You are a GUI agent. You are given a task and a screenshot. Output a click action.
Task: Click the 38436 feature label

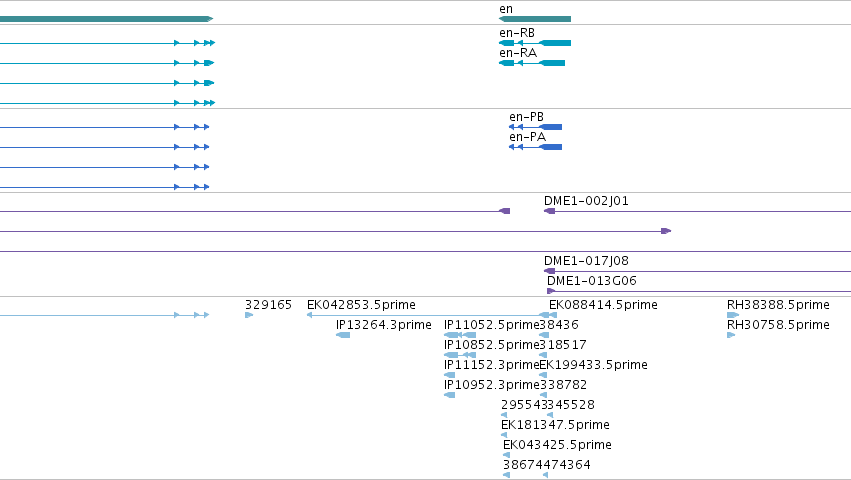click(x=559, y=325)
